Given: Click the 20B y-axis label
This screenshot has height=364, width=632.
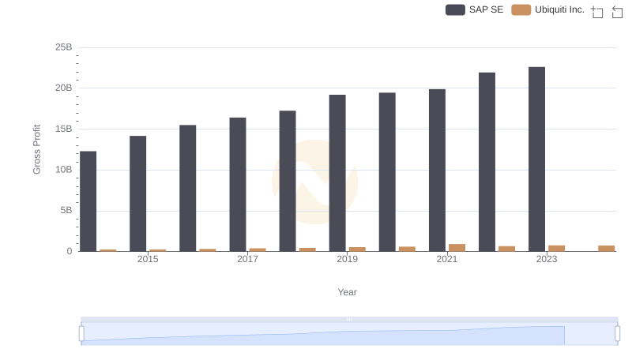Looking at the screenshot, I should click(64, 88).
